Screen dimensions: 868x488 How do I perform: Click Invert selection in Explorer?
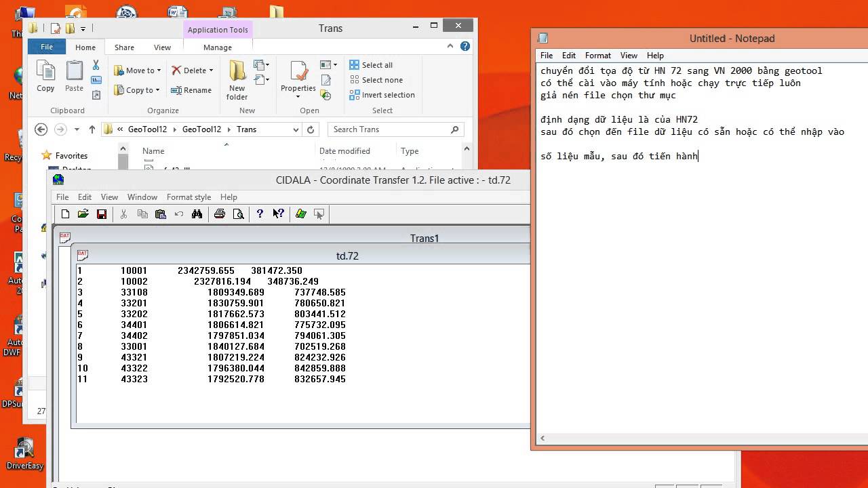(x=382, y=95)
